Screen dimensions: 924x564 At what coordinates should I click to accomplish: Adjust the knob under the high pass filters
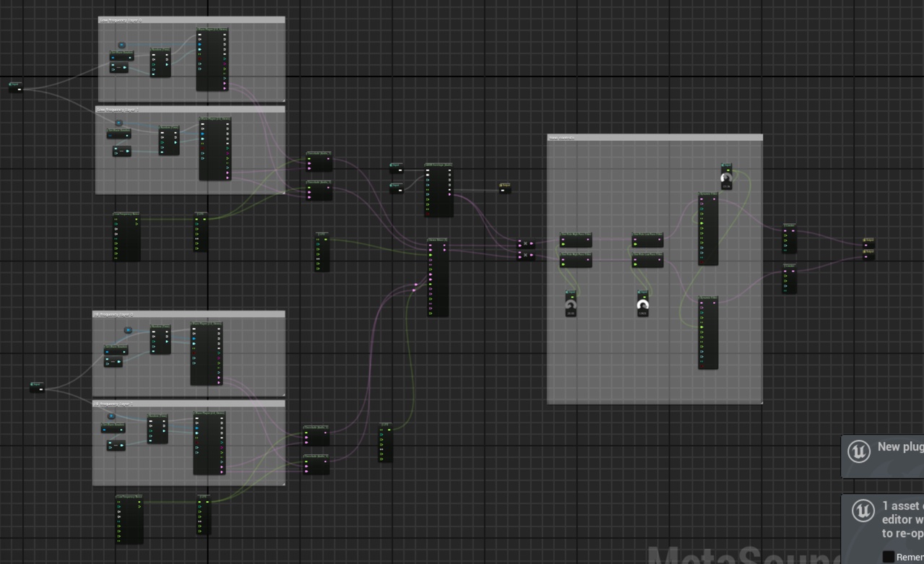571,304
